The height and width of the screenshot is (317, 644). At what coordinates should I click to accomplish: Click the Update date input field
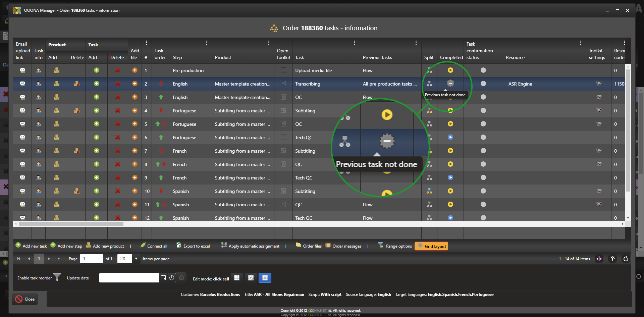(129, 278)
